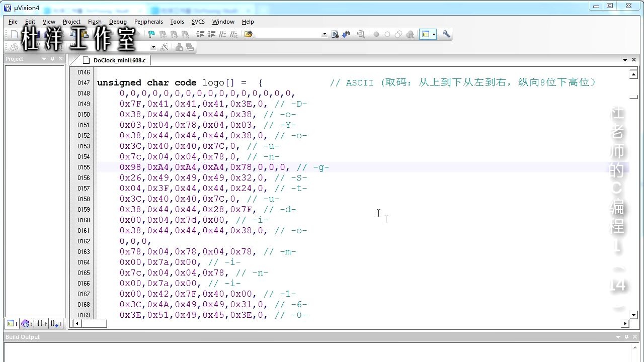Start incremental find with binoculars icon
Viewport: 644px width, 362px height.
346,34
